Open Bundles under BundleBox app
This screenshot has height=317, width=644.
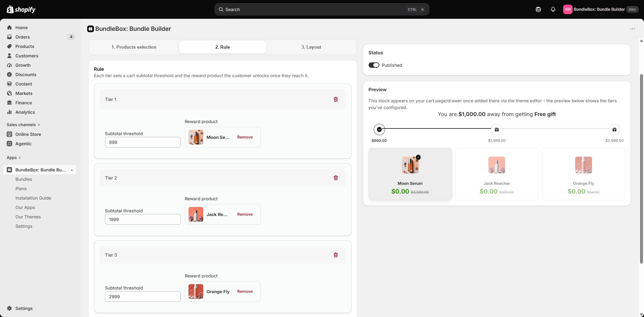24,179
